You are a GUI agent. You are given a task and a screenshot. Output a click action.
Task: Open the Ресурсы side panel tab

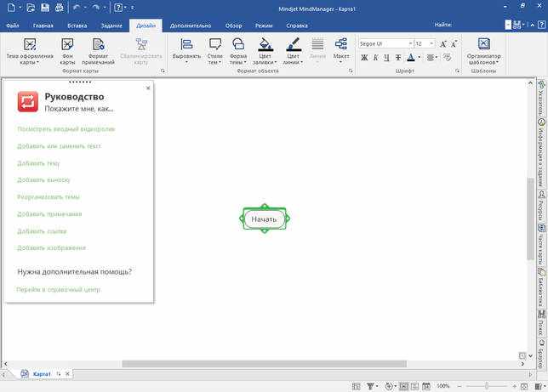pos(541,205)
